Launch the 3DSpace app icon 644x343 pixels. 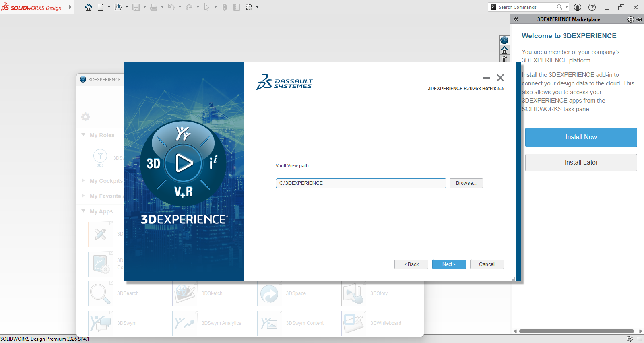269,293
